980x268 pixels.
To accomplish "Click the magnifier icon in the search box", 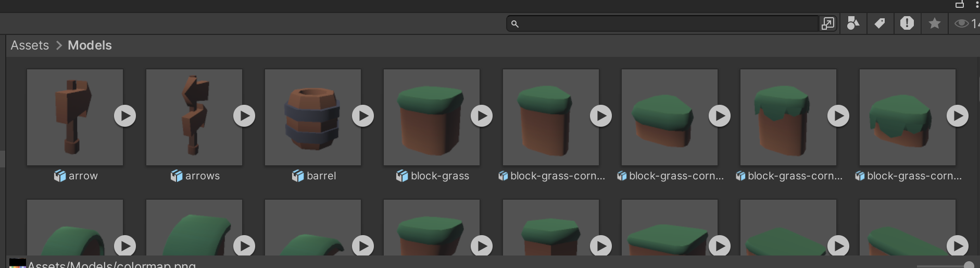I will point(515,24).
